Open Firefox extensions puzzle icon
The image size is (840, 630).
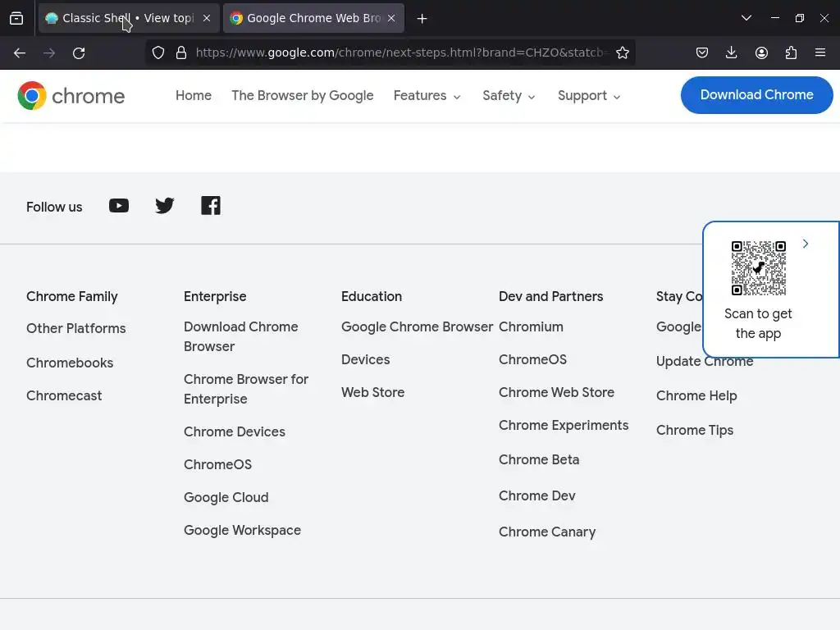pyautogui.click(x=791, y=53)
